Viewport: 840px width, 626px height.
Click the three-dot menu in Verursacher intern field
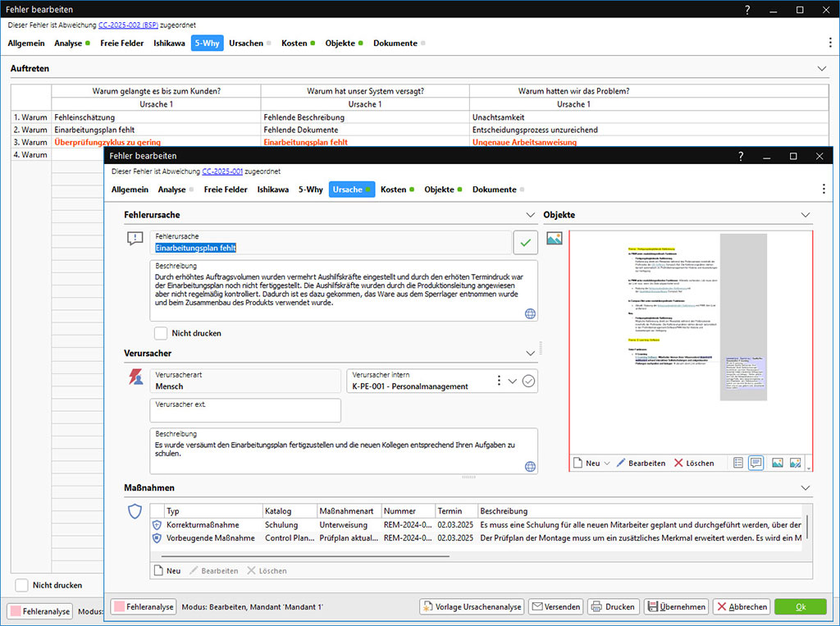click(499, 381)
